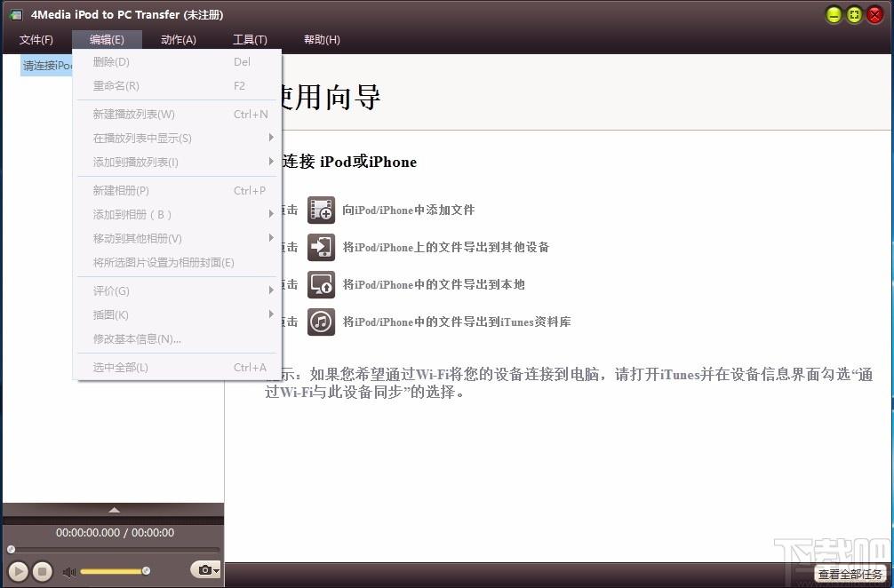Viewport: 894px width, 588px height.
Task: Maximize the window with the green button
Action: point(854,15)
